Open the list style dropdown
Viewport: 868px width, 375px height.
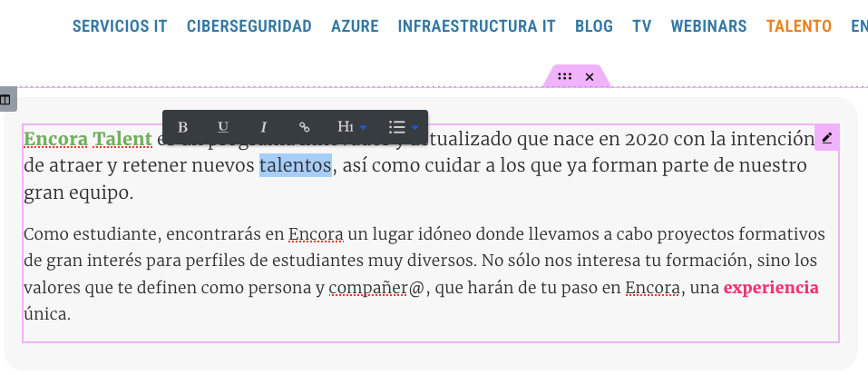(403, 127)
